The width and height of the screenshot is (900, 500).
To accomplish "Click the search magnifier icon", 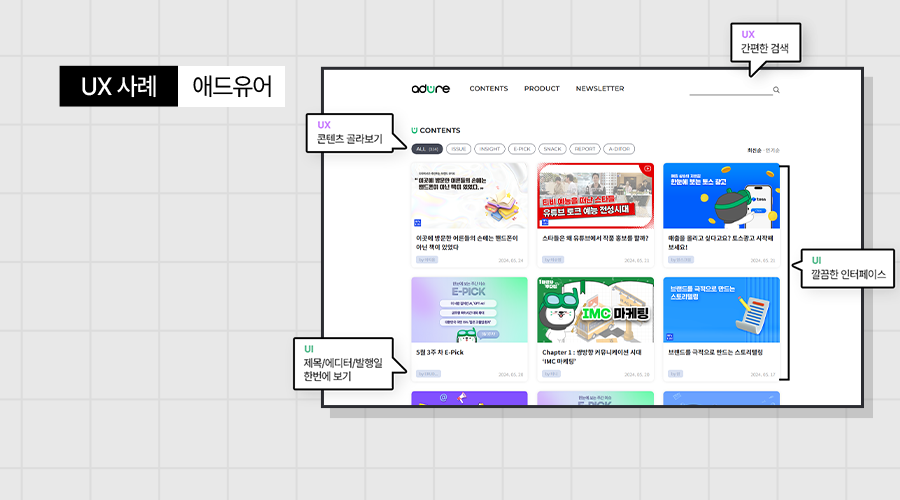I will (776, 90).
